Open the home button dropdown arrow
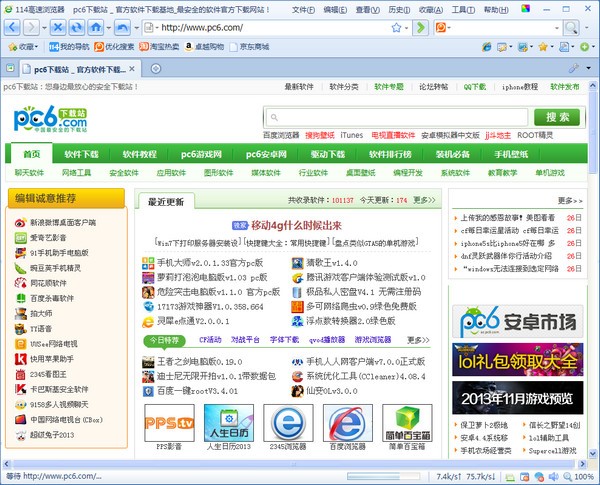This screenshot has height=485, width=600. [109, 28]
